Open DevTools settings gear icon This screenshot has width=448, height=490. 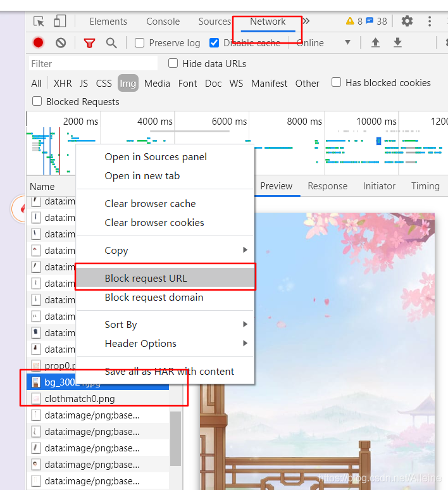tap(407, 22)
